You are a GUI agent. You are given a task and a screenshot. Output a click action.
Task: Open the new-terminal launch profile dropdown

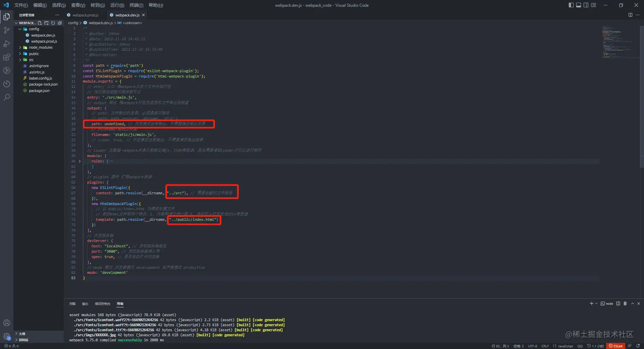point(596,303)
